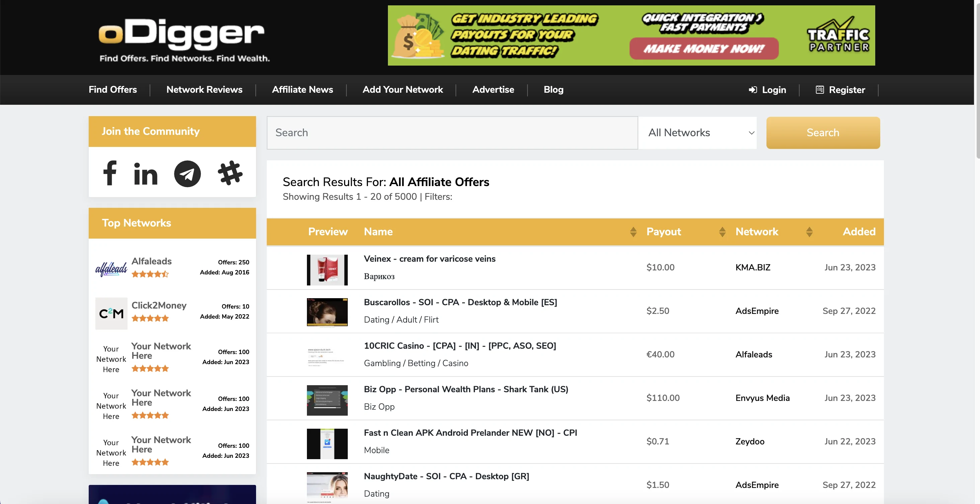The width and height of the screenshot is (980, 504).
Task: Click the yellow Search button
Action: point(823,133)
